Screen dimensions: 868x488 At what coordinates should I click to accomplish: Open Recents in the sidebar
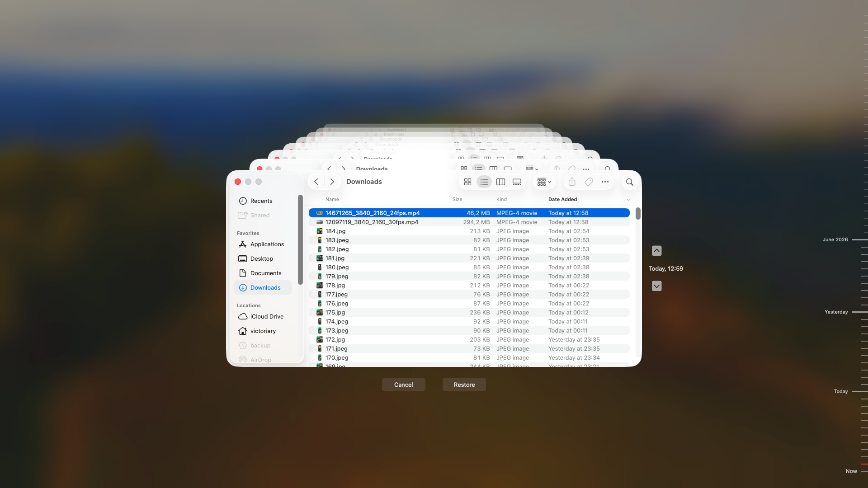[x=263, y=201]
